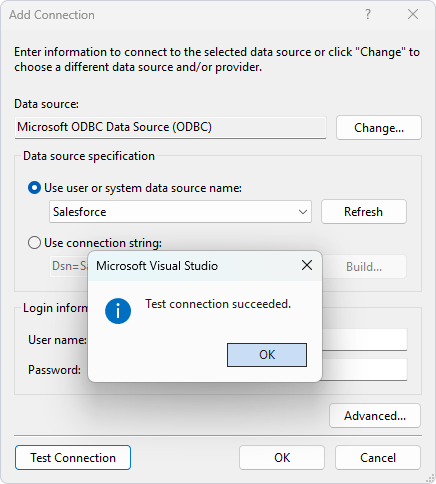The height and width of the screenshot is (484, 436).
Task: Click the Password input field
Action: point(364,369)
